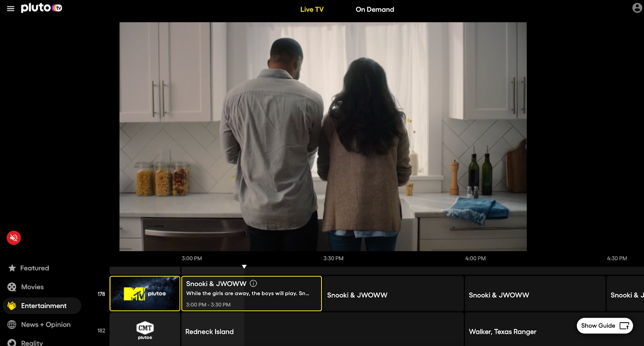
Task: Select Movies category
Action: click(x=32, y=287)
